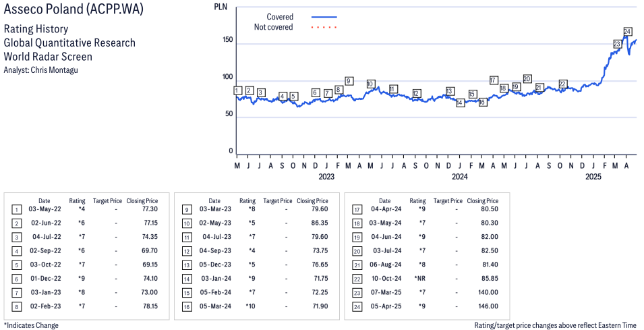Click the PLN axis unit label
Viewport: 644px width, 330px height.
pyautogui.click(x=221, y=7)
